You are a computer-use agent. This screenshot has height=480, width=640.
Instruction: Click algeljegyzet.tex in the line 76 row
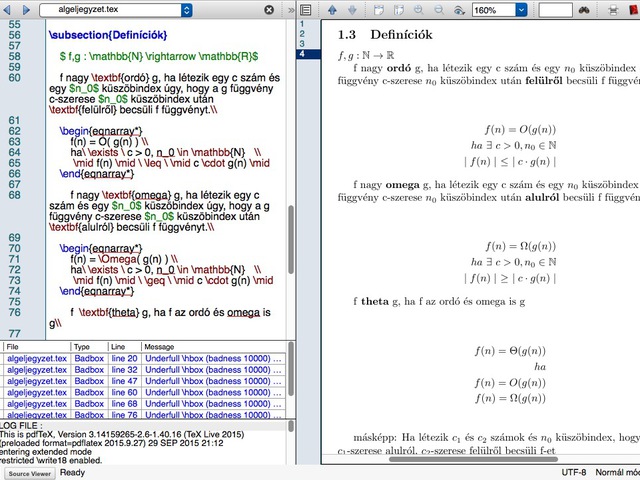coord(37,415)
